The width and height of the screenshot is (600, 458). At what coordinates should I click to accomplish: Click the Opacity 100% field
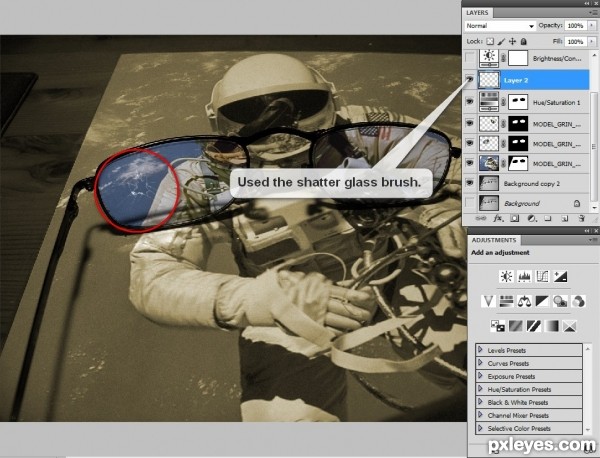576,26
